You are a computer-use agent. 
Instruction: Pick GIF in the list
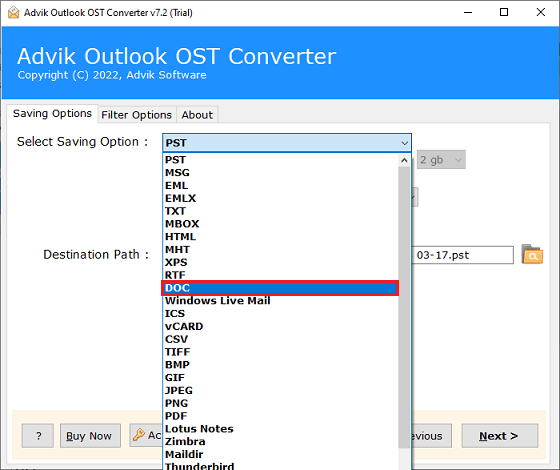281,378
